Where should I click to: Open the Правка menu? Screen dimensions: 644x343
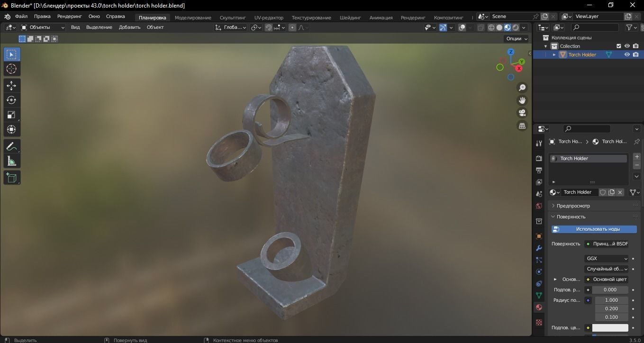42,17
